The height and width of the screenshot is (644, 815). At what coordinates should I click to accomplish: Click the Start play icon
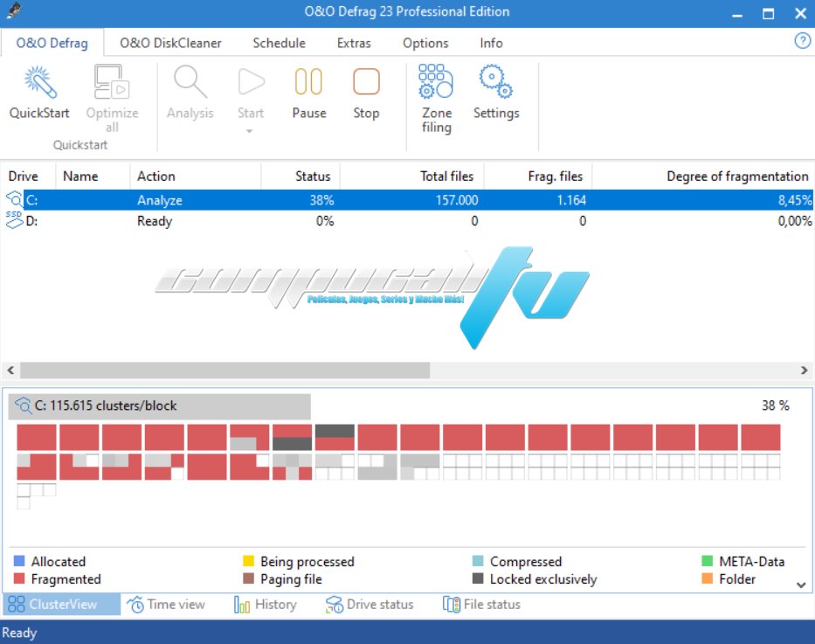(251, 81)
